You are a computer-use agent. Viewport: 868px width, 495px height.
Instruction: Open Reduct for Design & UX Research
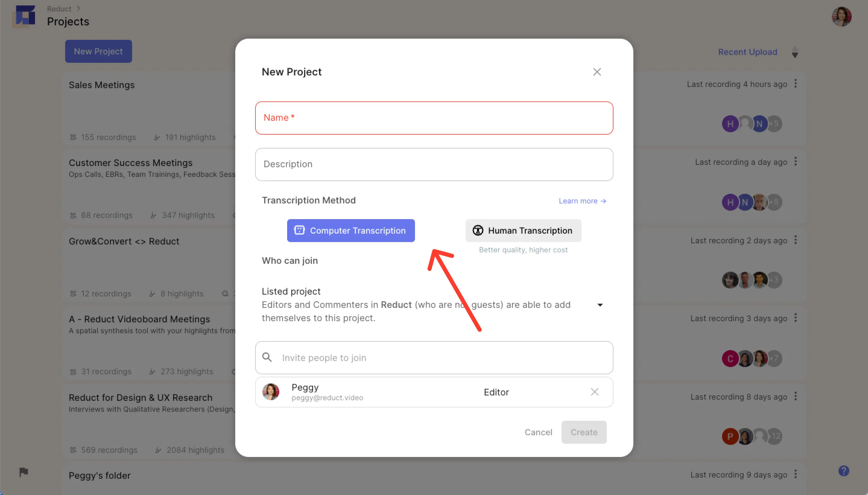pos(140,398)
